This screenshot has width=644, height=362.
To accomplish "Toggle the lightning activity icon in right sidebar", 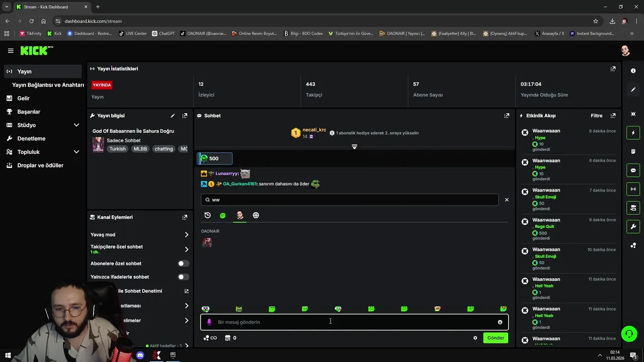I will (633, 133).
